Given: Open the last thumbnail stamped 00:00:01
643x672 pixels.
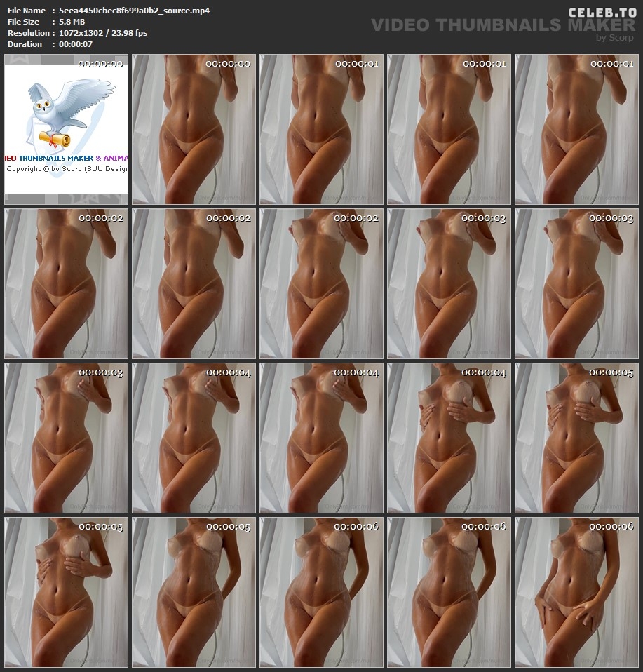Looking at the screenshot, I should pyautogui.click(x=576, y=129).
